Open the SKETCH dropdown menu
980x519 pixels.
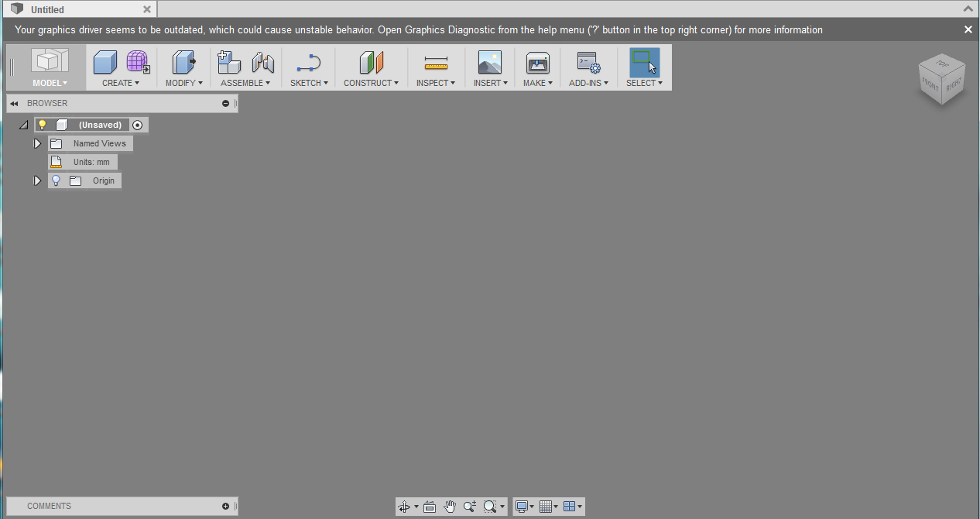click(309, 83)
